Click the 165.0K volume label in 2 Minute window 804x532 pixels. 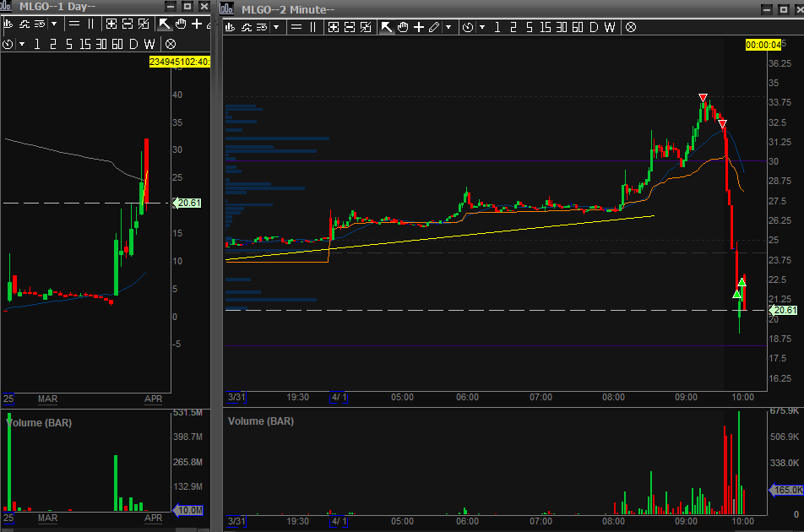786,490
